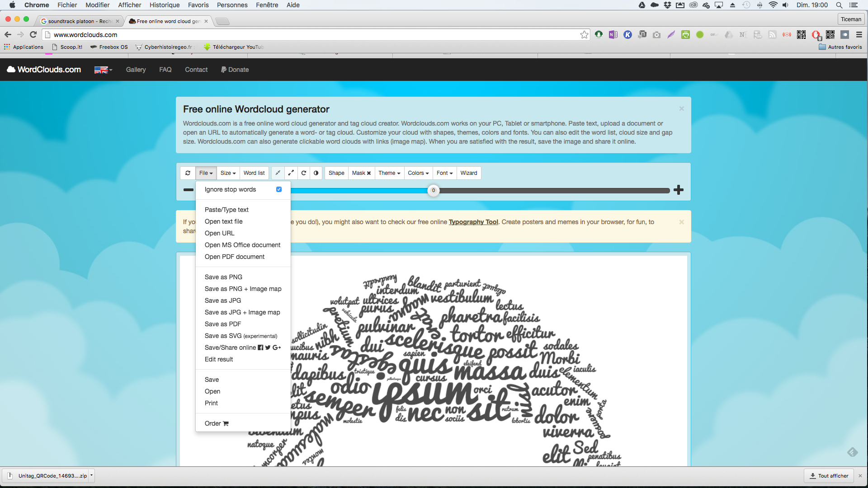The width and height of the screenshot is (868, 488).
Task: Click the Open PDF document option
Action: 234,256
